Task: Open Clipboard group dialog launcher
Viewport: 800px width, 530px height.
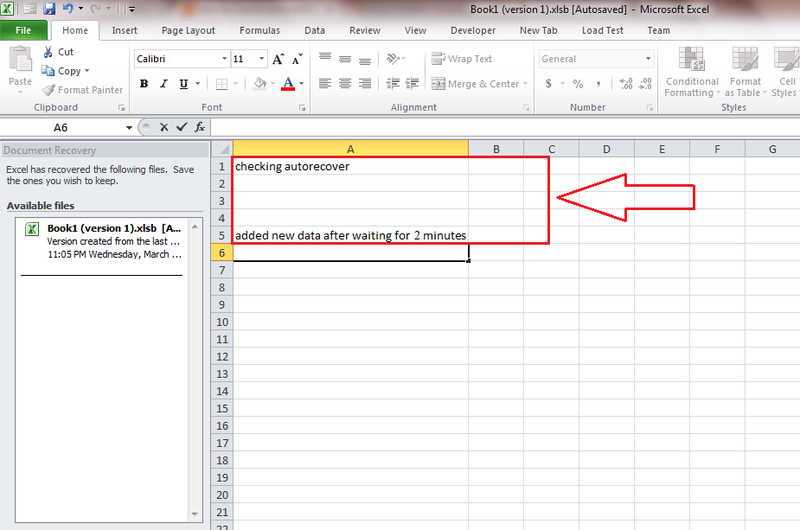Action: coord(121,108)
